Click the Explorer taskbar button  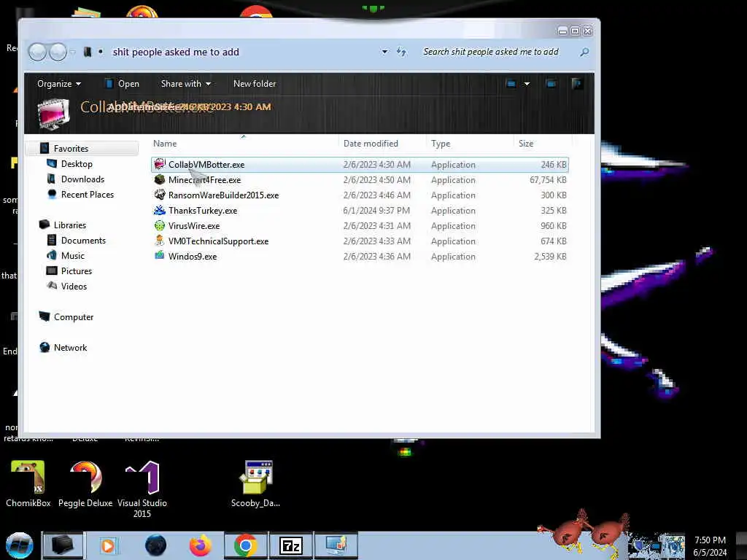(x=63, y=545)
